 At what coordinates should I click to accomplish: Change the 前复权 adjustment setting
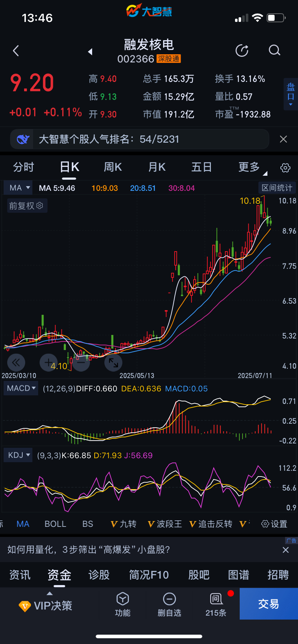(x=27, y=206)
